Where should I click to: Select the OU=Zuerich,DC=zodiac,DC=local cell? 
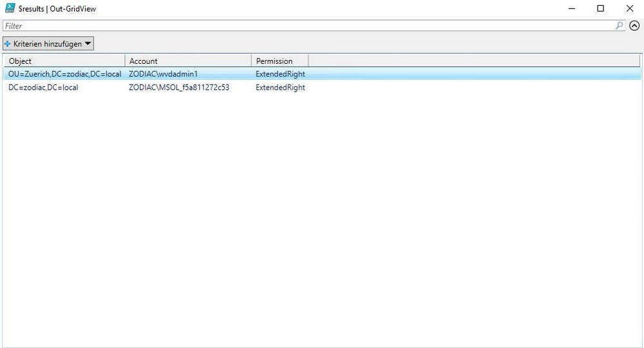coord(64,74)
